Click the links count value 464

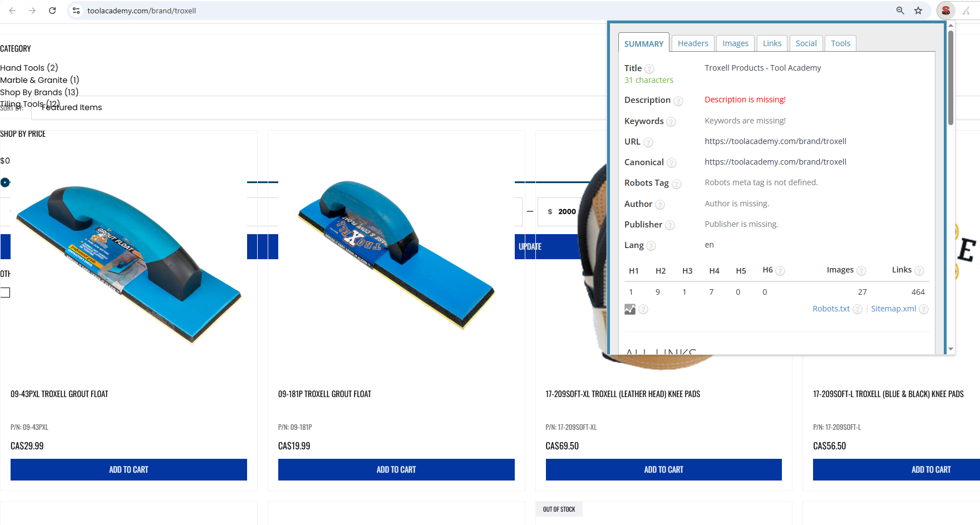[x=918, y=292]
